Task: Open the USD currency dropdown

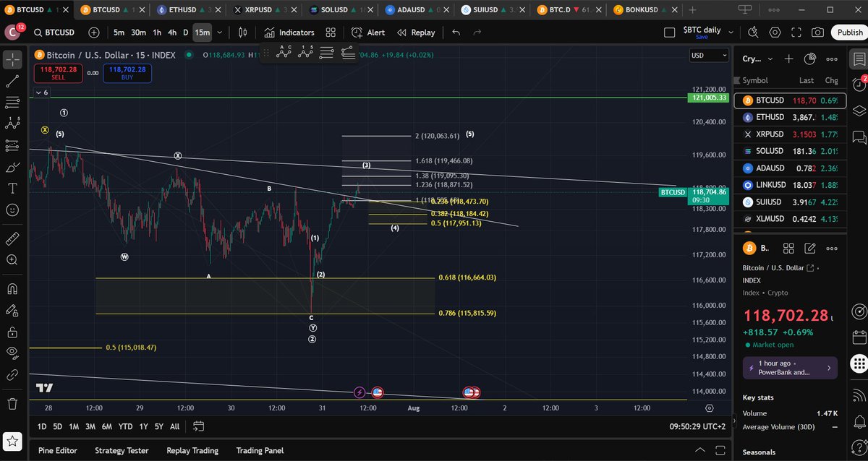Action: pyautogui.click(x=709, y=56)
